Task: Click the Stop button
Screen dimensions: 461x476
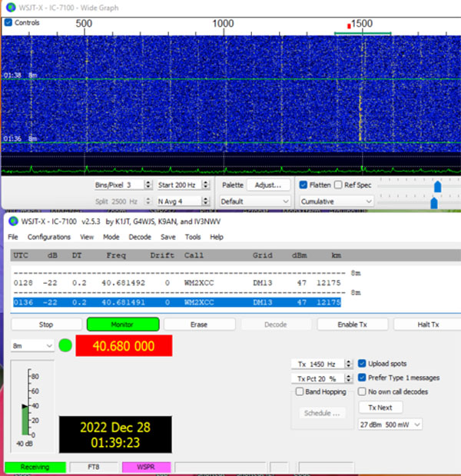Action: 46,325
